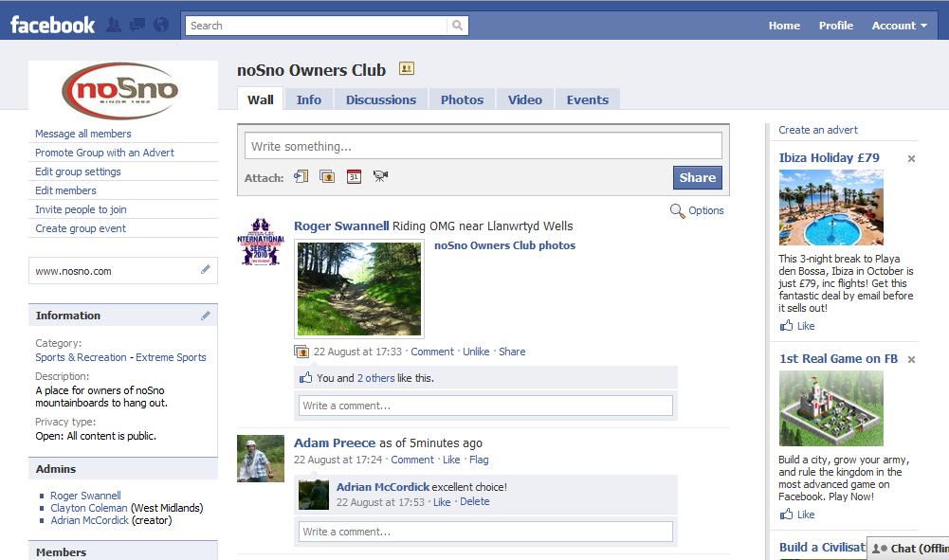Click the facebook logo
Viewport: 949px width, 560px height.
[x=53, y=25]
